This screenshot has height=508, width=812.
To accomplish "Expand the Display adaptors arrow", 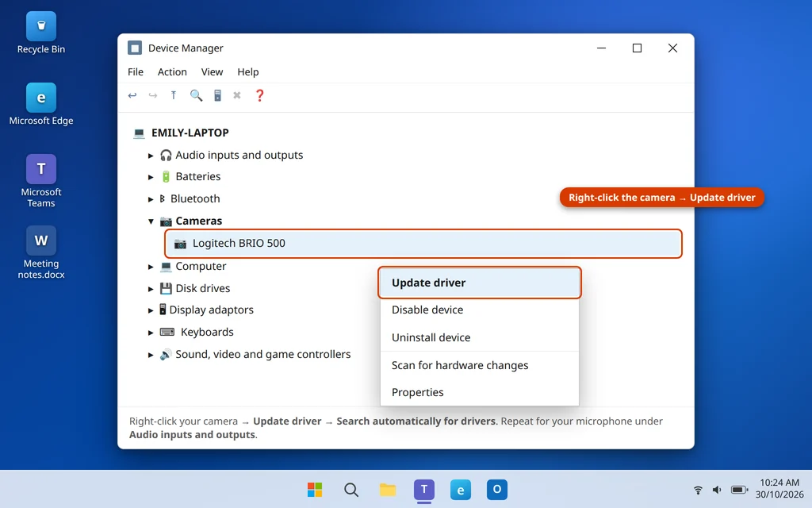I will coord(151,310).
